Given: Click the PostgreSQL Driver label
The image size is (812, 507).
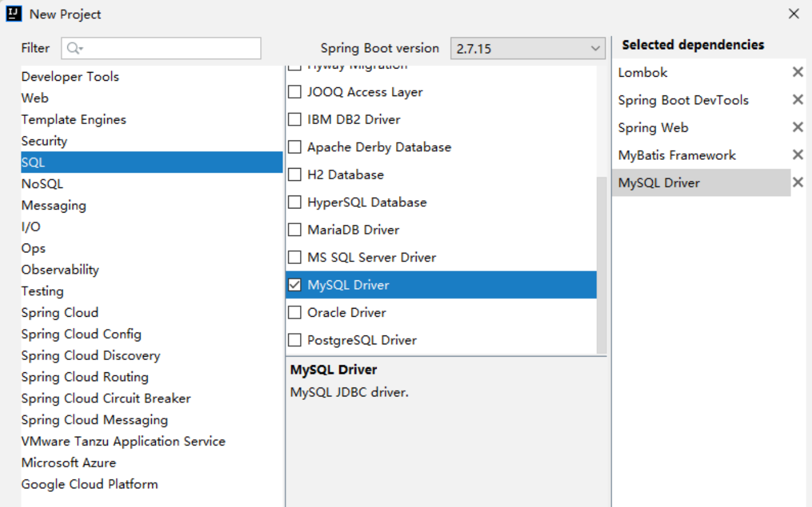Looking at the screenshot, I should coord(362,340).
